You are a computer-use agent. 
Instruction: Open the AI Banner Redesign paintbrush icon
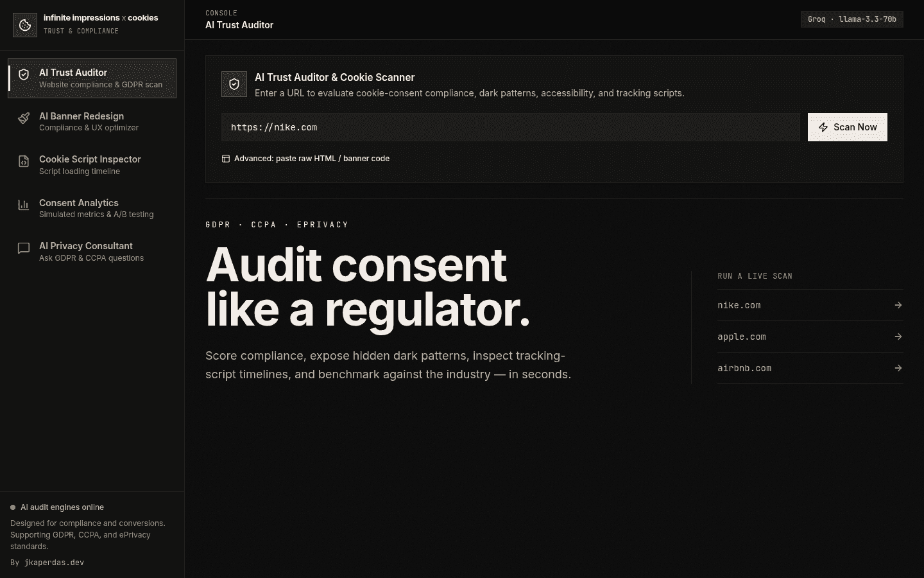tap(24, 118)
